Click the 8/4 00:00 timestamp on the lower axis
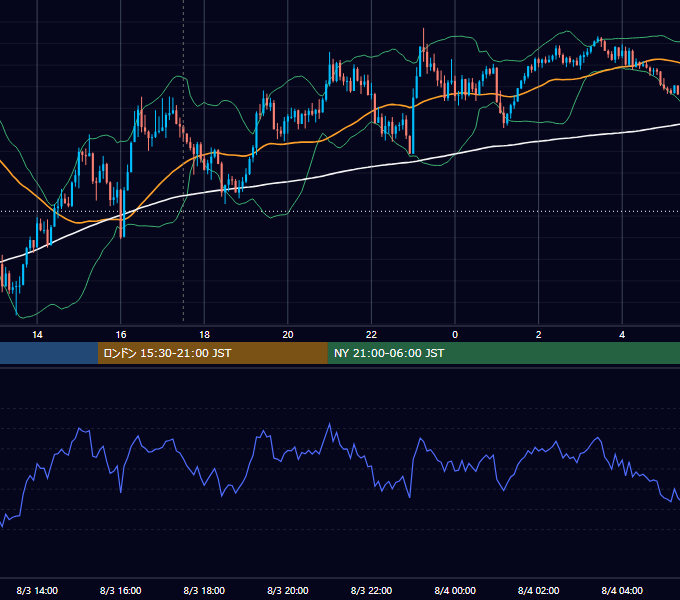This screenshot has height=600, width=680. [455, 590]
